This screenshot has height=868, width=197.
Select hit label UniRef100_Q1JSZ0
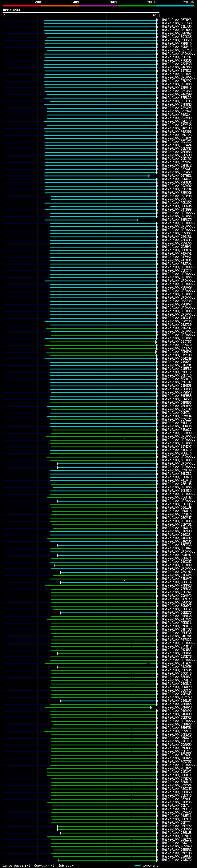tap(177, 860)
